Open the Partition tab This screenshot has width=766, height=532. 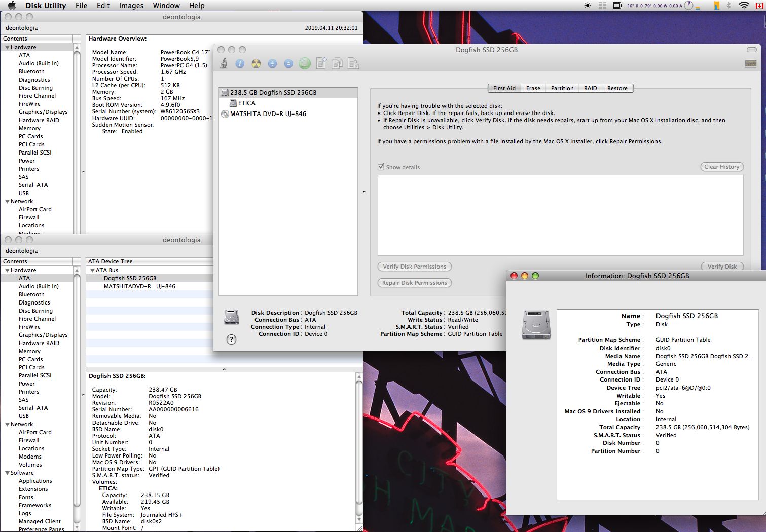[x=562, y=88]
